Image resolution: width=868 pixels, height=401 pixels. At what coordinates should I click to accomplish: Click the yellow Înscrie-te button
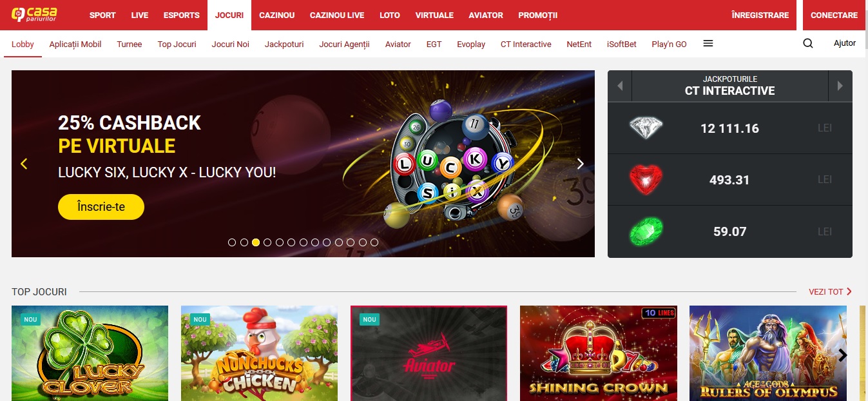(x=101, y=207)
